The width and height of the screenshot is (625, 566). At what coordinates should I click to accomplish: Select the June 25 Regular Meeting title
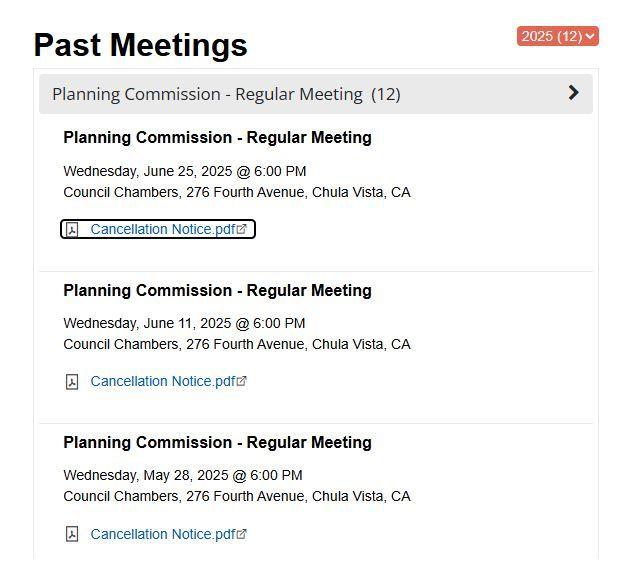pyautogui.click(x=217, y=138)
